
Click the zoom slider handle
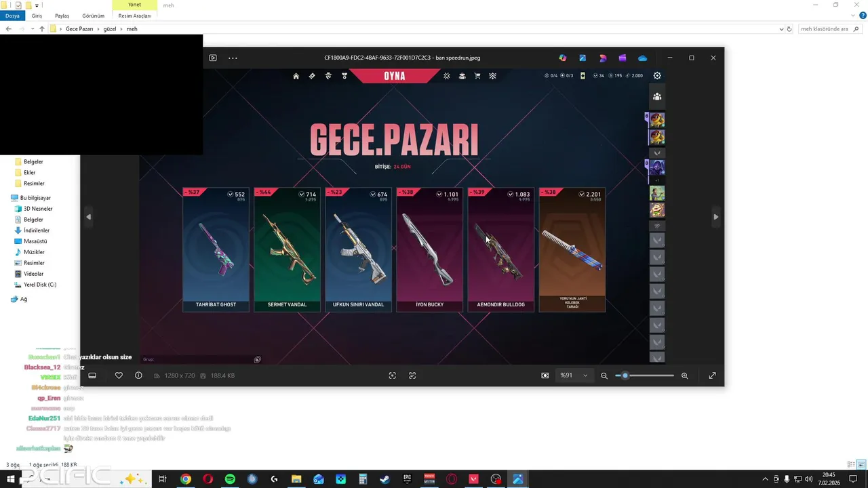click(625, 375)
